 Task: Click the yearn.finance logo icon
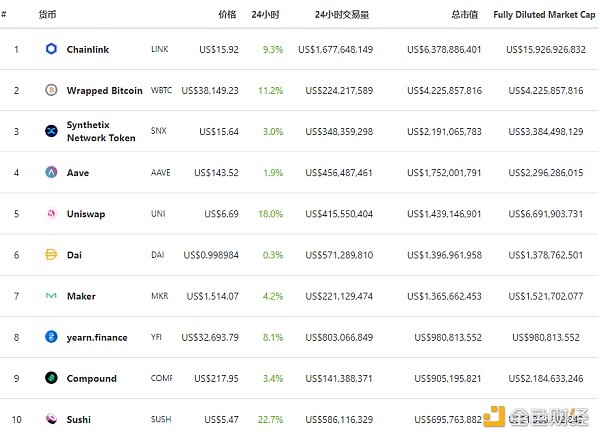52,337
